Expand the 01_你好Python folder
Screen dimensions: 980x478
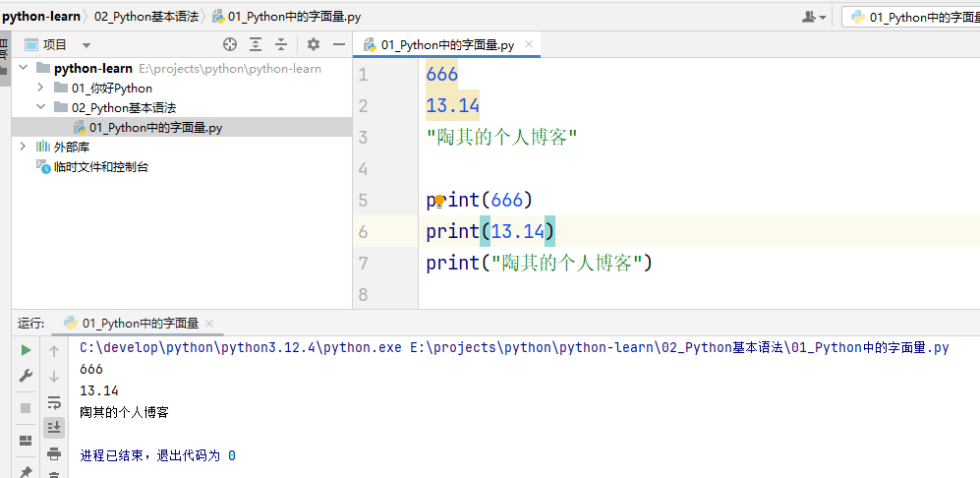pos(40,89)
